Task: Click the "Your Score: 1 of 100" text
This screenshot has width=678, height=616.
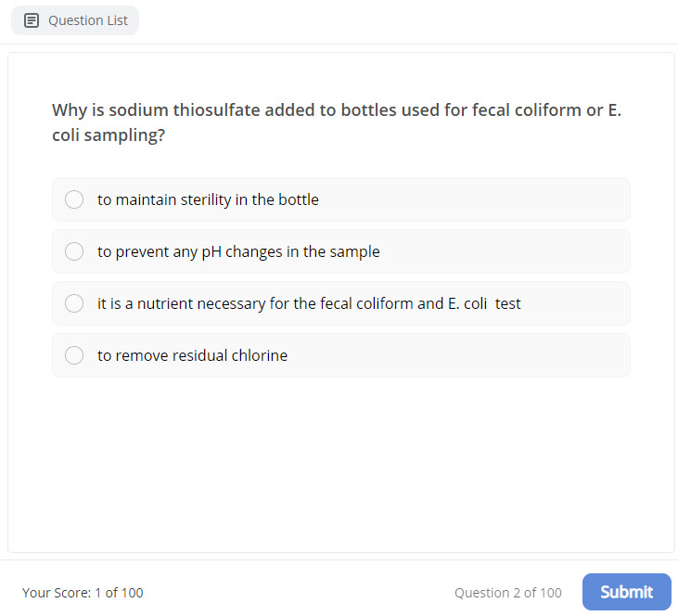Action: coord(83,593)
